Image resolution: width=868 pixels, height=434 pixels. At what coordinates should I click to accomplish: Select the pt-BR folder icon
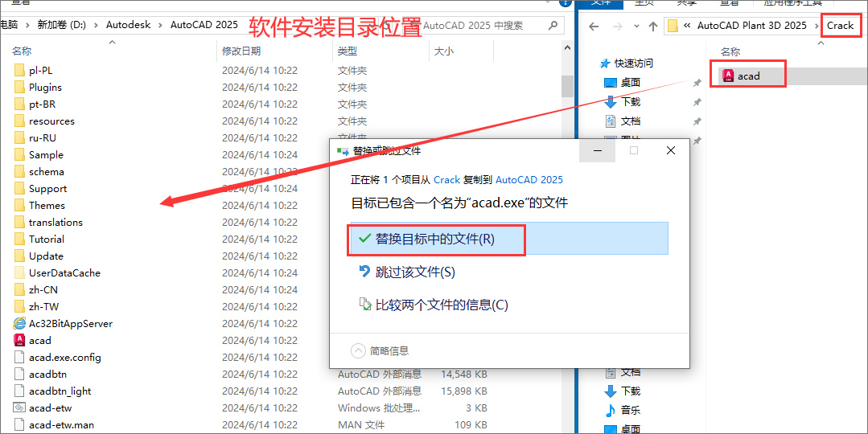click(x=19, y=104)
